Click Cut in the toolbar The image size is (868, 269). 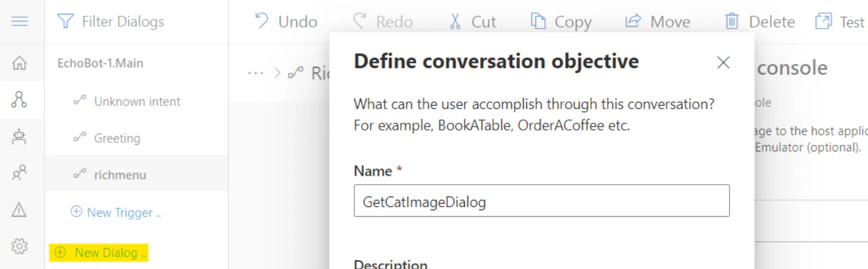[x=472, y=22]
